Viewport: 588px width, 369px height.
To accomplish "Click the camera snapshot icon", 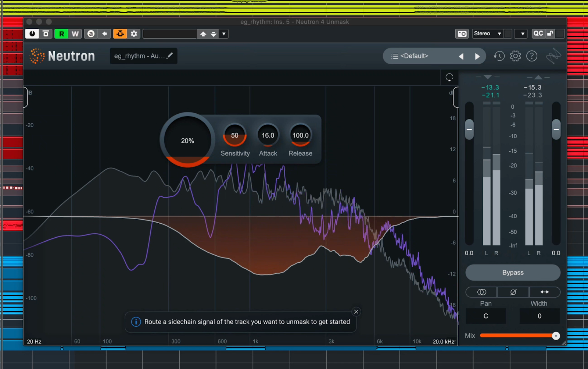I will [x=462, y=34].
